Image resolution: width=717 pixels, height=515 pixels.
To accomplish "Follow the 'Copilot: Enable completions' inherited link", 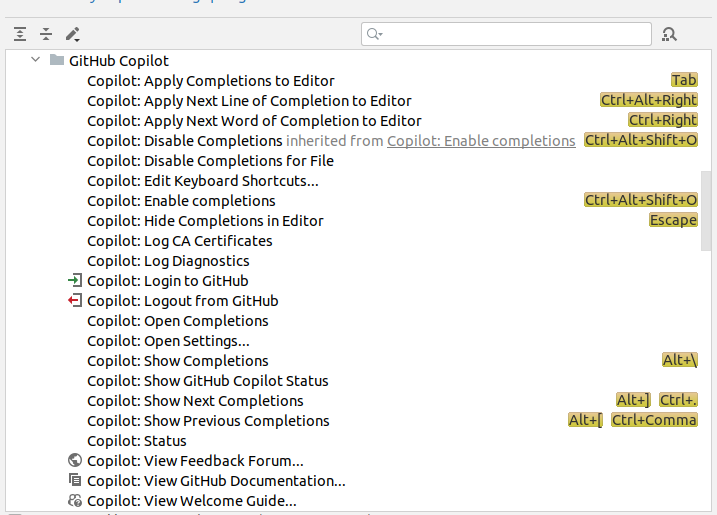I will tap(481, 141).
